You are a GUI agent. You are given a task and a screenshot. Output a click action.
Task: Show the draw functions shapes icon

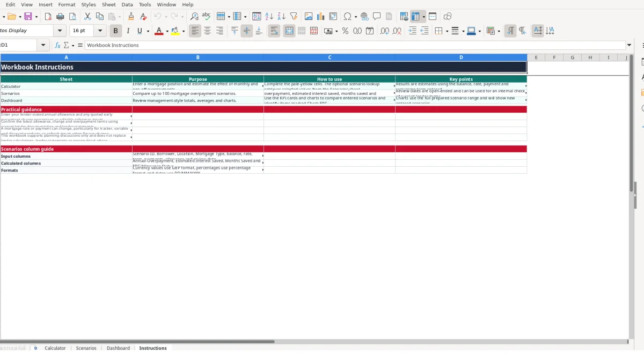pyautogui.click(x=448, y=17)
